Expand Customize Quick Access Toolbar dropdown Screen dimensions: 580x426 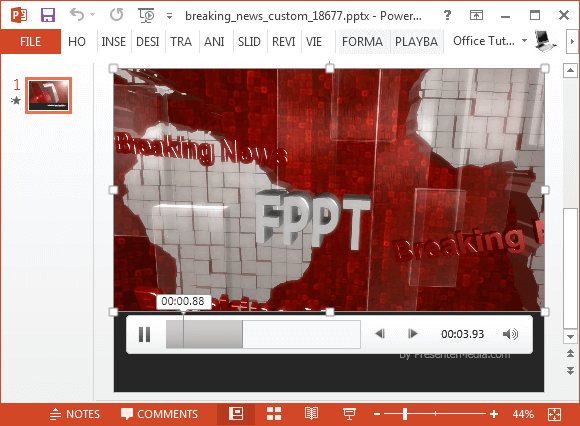pyautogui.click(x=169, y=16)
